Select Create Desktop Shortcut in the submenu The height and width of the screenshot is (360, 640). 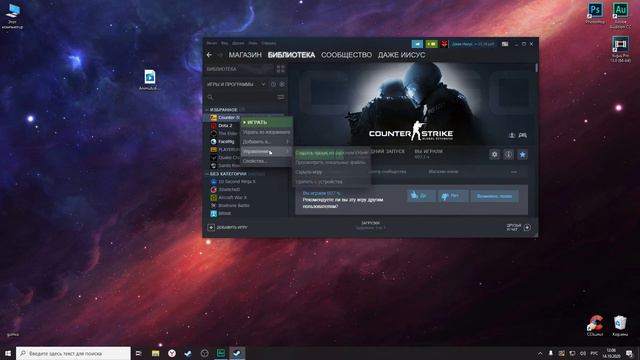pyautogui.click(x=332, y=153)
